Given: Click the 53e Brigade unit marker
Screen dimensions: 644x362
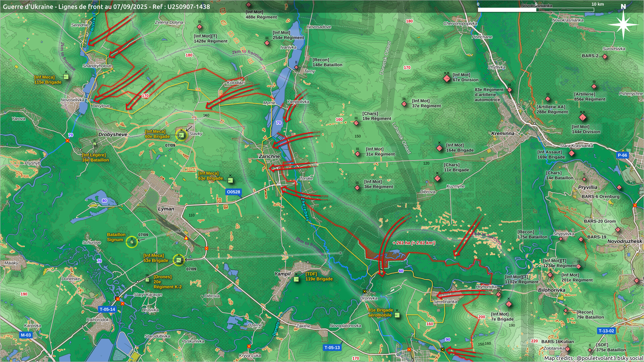Looking at the screenshot, I should (178, 260).
